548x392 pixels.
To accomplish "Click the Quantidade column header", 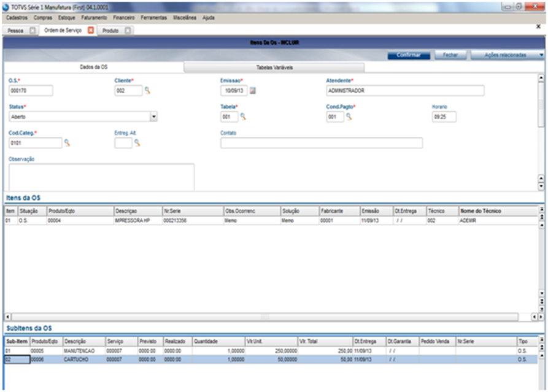I will click(218, 341).
